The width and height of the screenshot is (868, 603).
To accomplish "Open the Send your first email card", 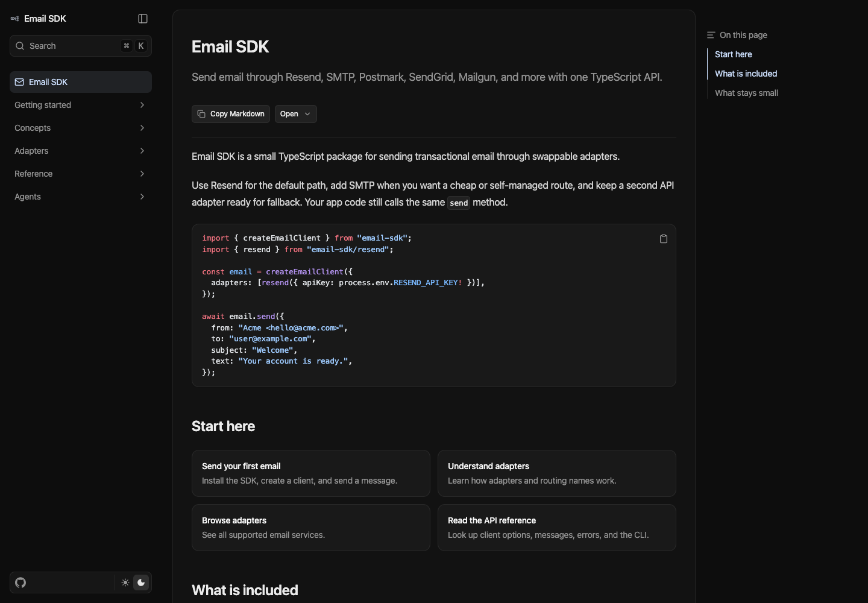I will tap(311, 473).
